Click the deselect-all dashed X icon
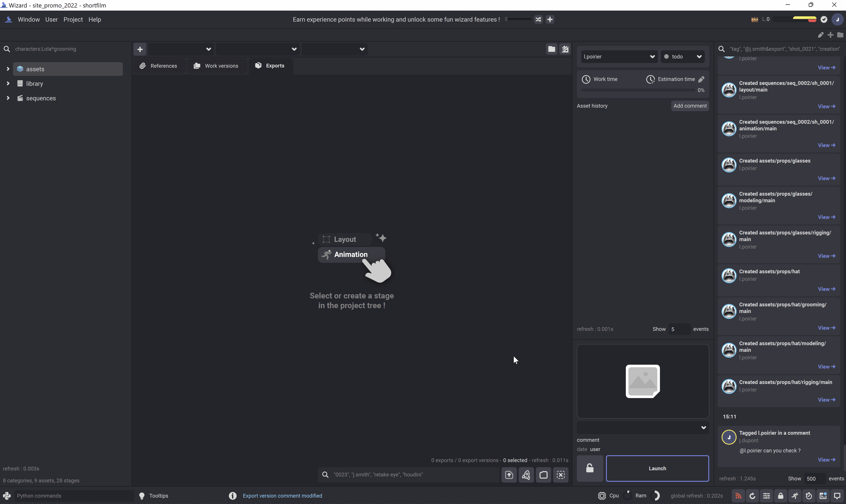 click(x=561, y=475)
